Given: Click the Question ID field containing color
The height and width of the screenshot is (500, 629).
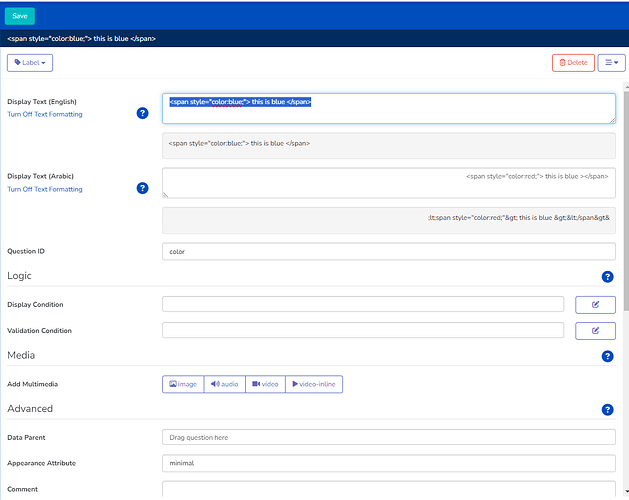Looking at the screenshot, I should coord(389,252).
